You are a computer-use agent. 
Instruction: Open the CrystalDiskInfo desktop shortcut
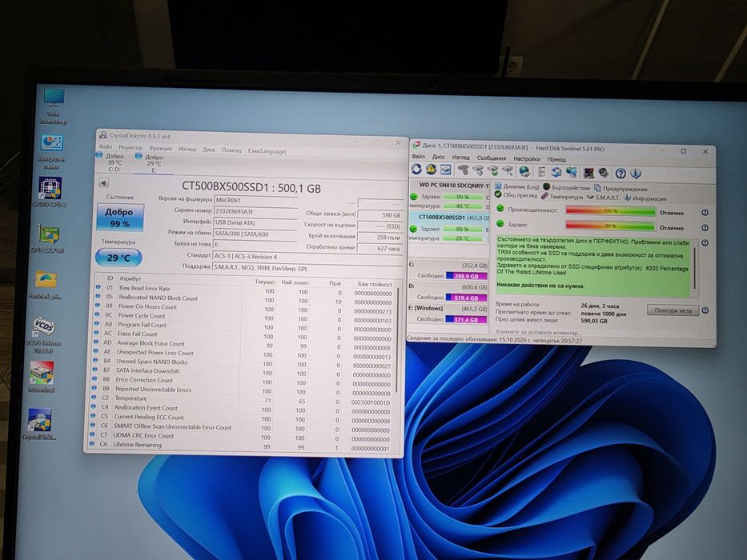[x=39, y=424]
